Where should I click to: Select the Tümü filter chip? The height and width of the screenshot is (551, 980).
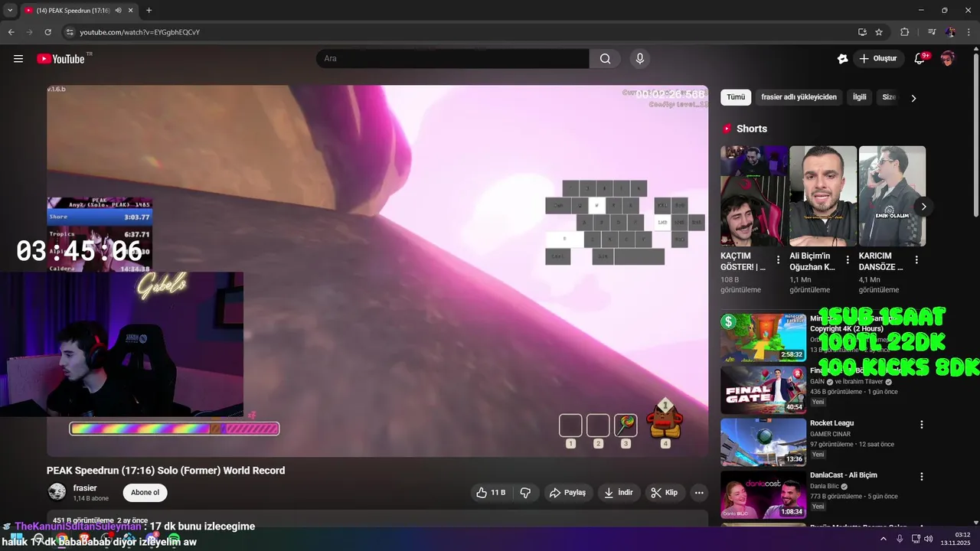tap(736, 97)
